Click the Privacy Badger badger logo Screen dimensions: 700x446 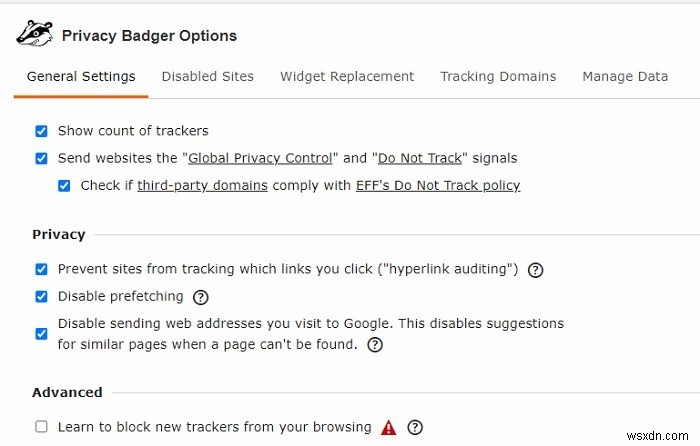pyautogui.click(x=33, y=33)
